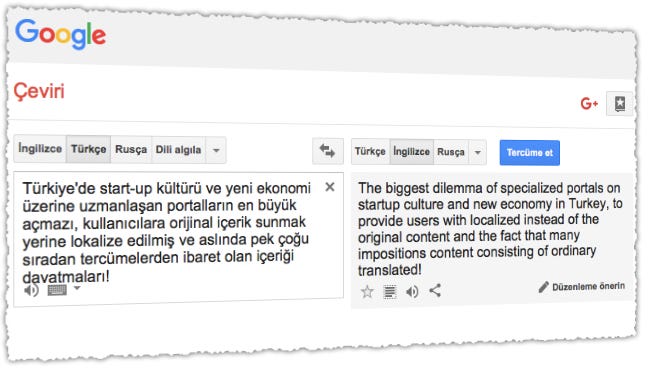Star the translation to save it

pyautogui.click(x=367, y=291)
